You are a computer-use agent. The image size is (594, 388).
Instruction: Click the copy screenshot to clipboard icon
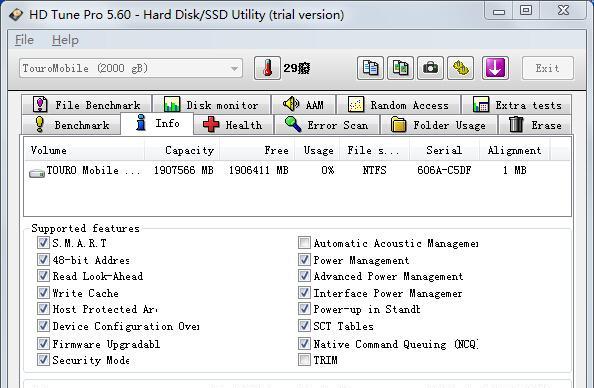tap(400, 68)
